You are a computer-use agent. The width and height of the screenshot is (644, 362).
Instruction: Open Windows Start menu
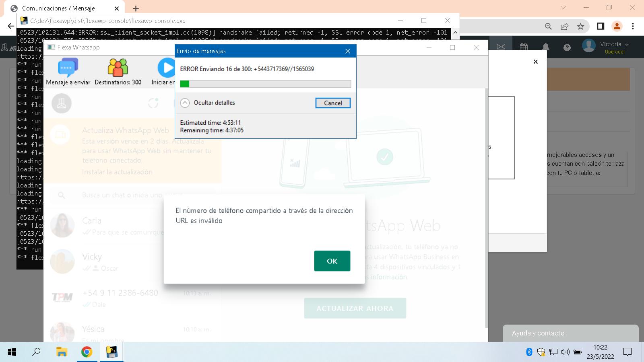tap(12, 352)
